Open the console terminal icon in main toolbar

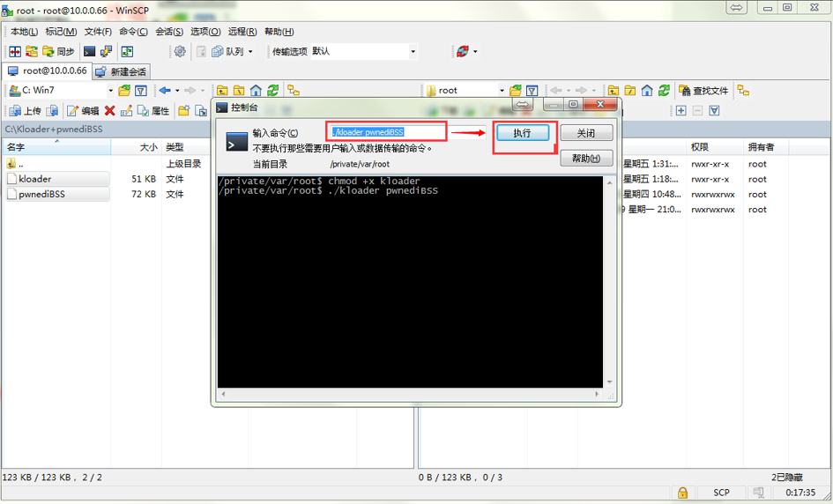point(90,51)
